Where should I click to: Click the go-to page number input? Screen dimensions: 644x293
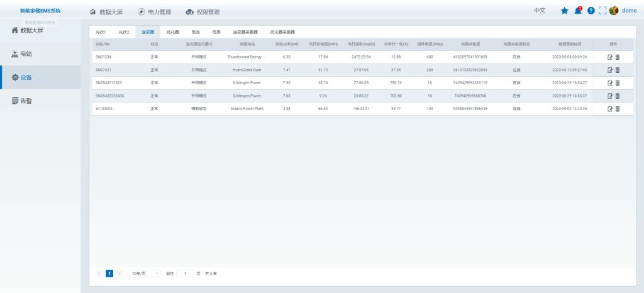click(185, 274)
